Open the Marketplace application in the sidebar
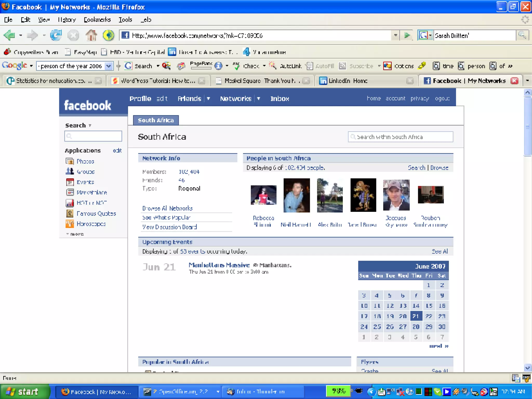 (92, 192)
